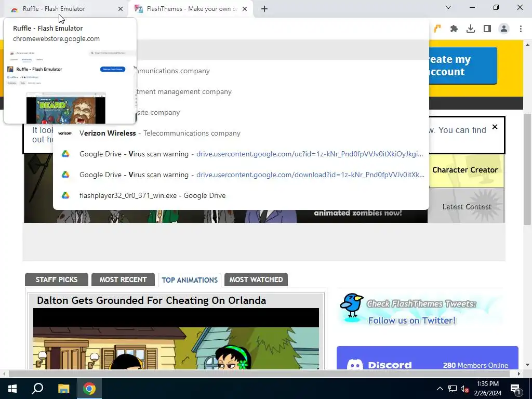Choose first Google Drive Virus scan warning suggestion
This screenshot has width=532, height=399.
point(241,154)
